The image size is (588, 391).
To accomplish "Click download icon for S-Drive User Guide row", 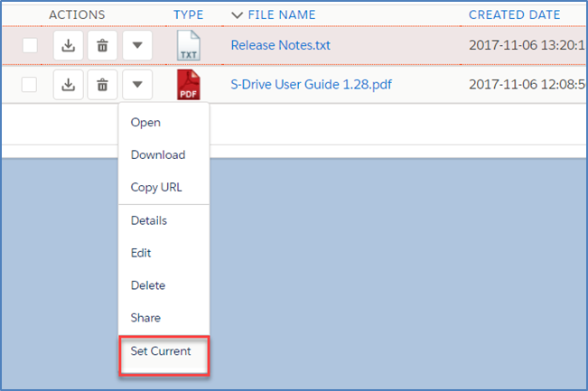I will coord(68,85).
